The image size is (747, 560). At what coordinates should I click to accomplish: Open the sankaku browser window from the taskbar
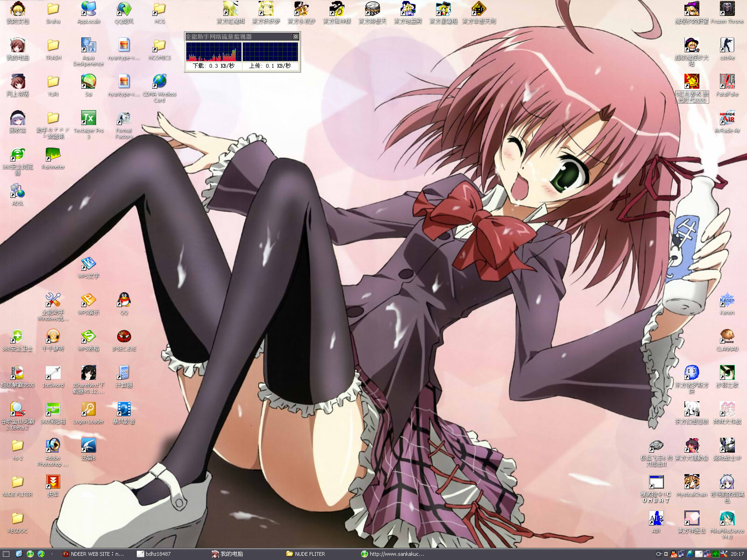(395, 553)
